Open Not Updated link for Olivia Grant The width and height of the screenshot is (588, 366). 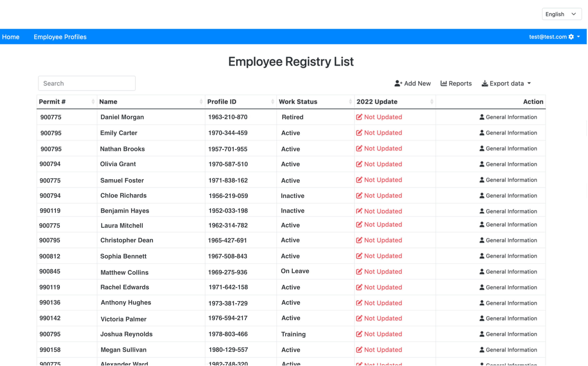click(x=383, y=164)
